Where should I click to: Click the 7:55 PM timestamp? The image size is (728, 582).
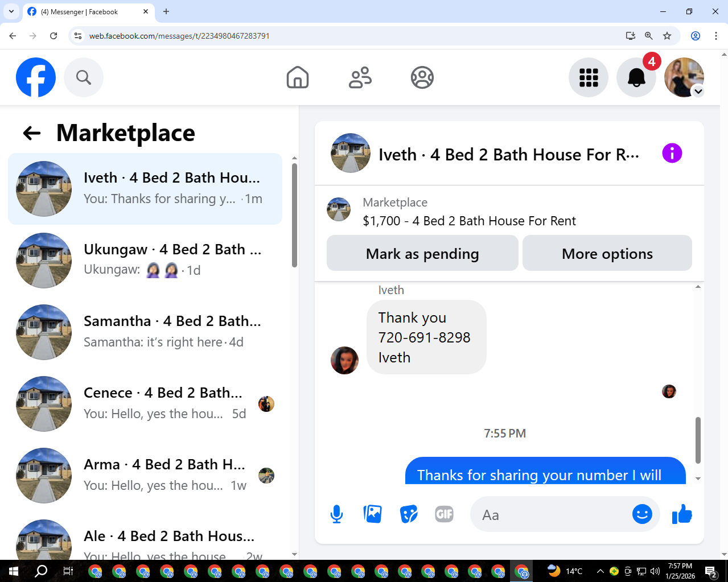click(x=505, y=434)
